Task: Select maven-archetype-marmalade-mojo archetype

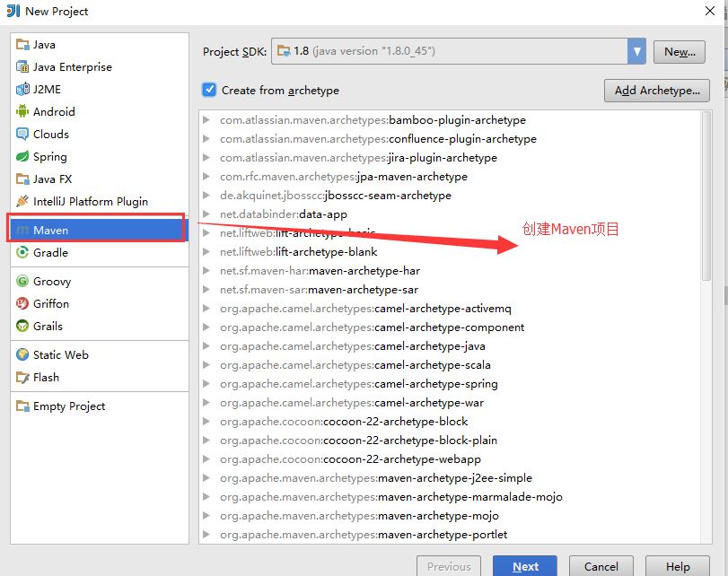Action: [x=390, y=497]
